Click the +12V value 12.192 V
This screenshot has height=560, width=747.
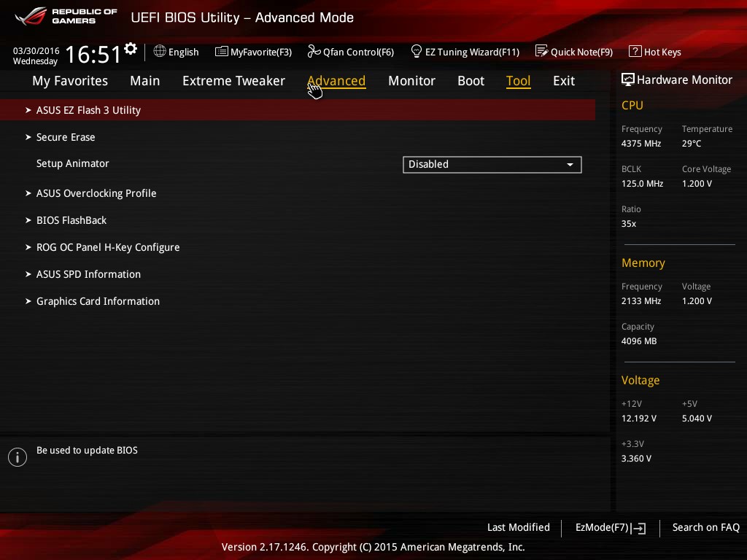[638, 418]
